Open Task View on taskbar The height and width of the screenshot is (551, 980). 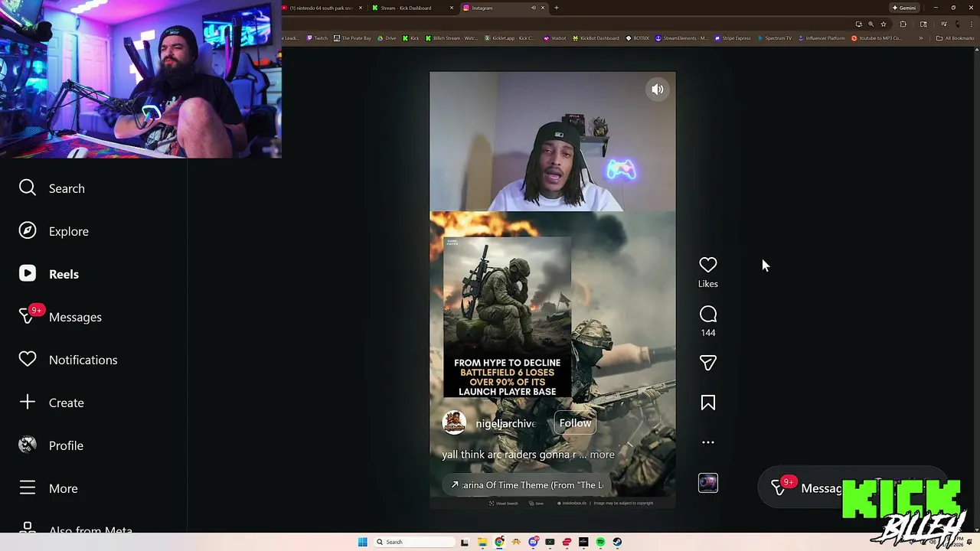coord(465,542)
